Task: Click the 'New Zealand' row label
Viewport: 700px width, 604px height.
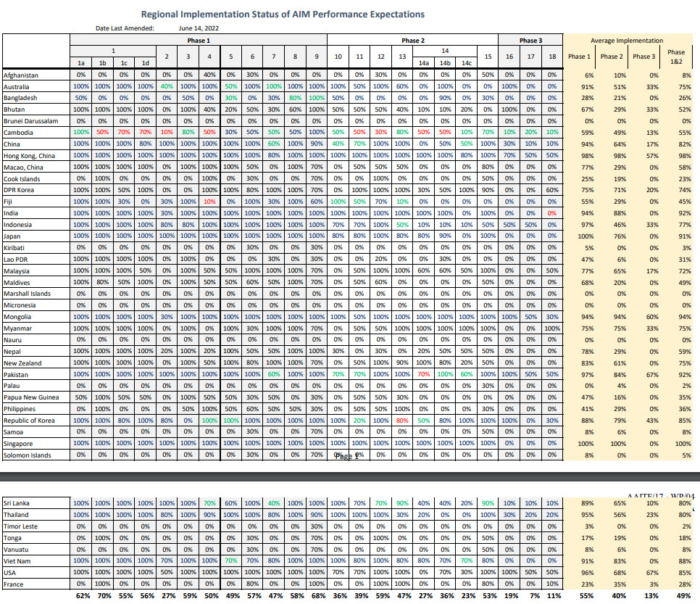Action: pos(22,363)
